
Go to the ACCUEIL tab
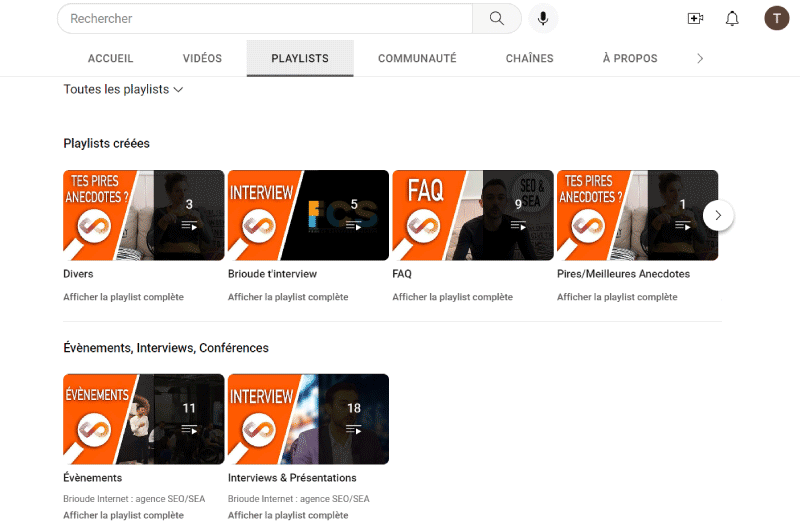[110, 59]
